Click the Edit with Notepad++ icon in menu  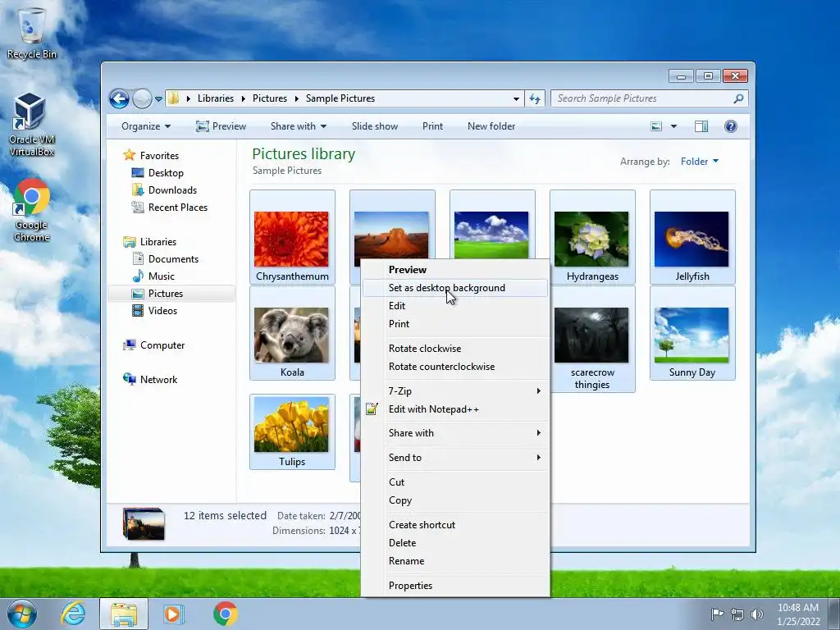point(372,409)
